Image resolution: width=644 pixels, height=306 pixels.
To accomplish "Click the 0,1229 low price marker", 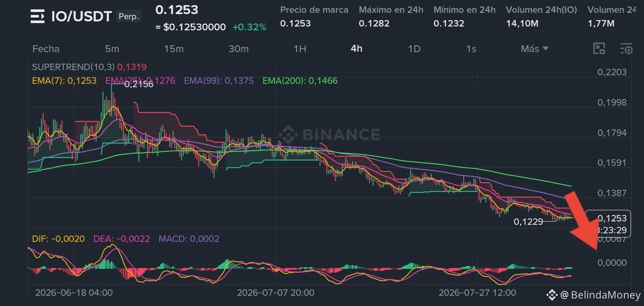I will (x=528, y=221).
